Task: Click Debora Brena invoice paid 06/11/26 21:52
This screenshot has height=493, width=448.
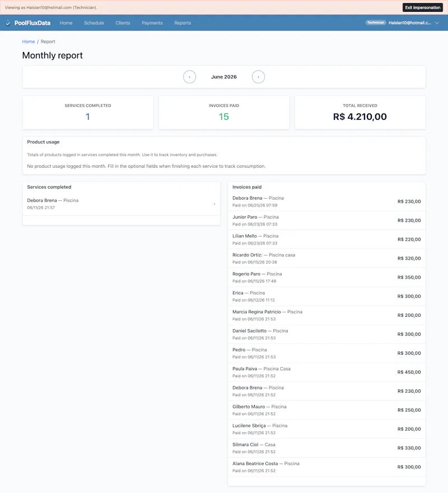Action: [x=326, y=391]
